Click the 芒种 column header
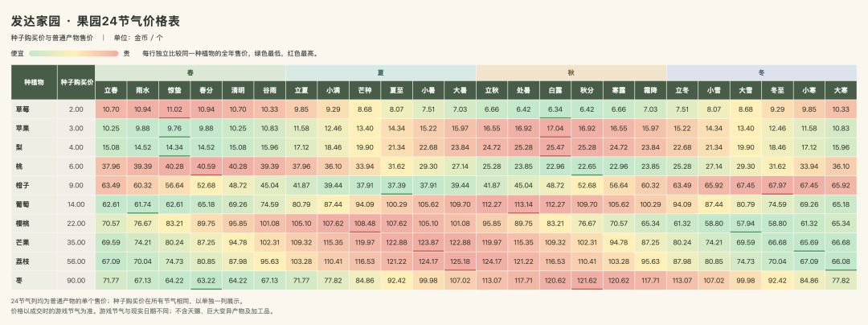868x325 pixels. click(x=365, y=90)
